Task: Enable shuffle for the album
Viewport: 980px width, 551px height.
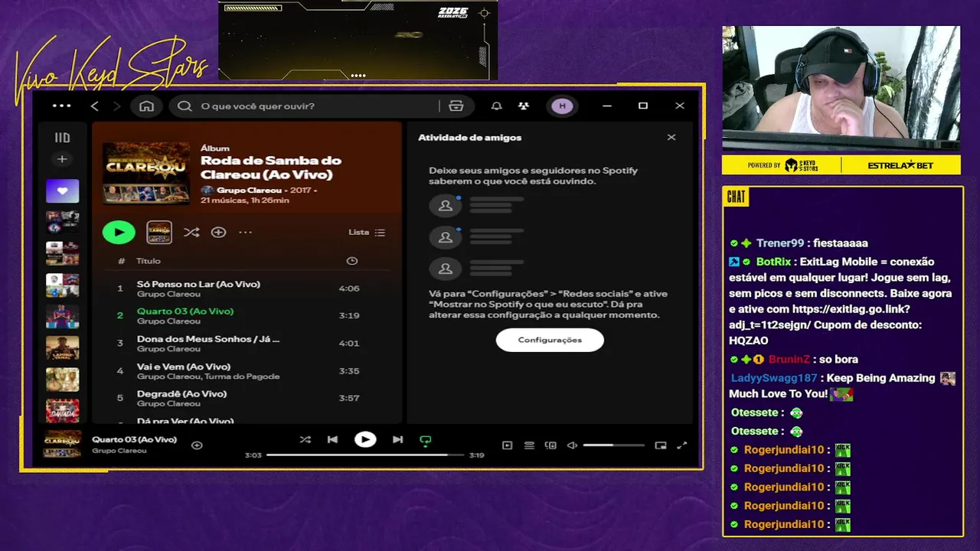Action: 191,232
